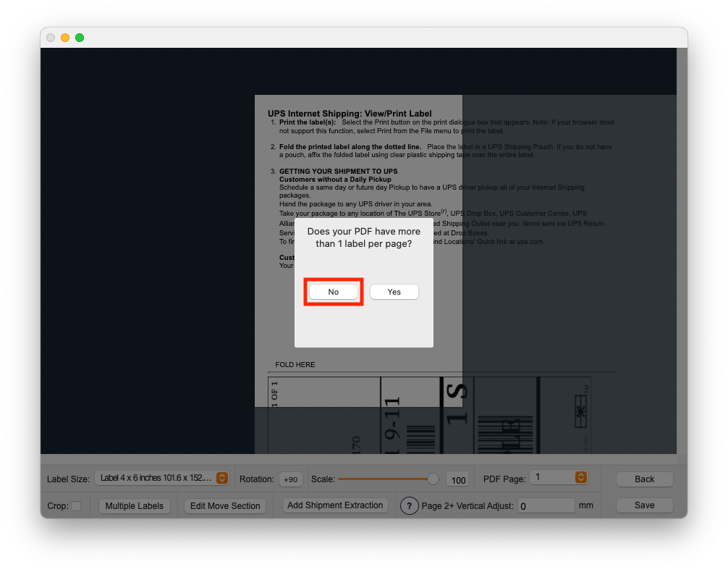Enable the Crop checkbox

(x=76, y=506)
